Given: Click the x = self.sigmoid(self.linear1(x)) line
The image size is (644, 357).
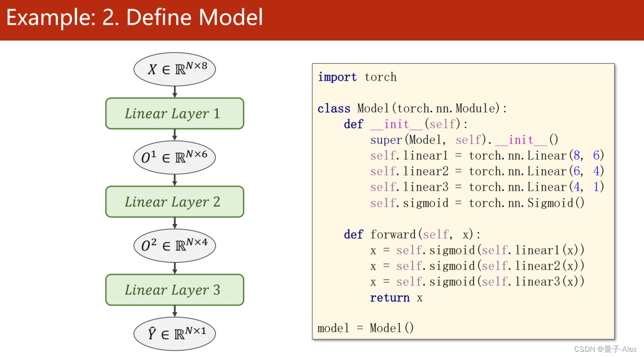Looking at the screenshot, I should coord(477,250).
